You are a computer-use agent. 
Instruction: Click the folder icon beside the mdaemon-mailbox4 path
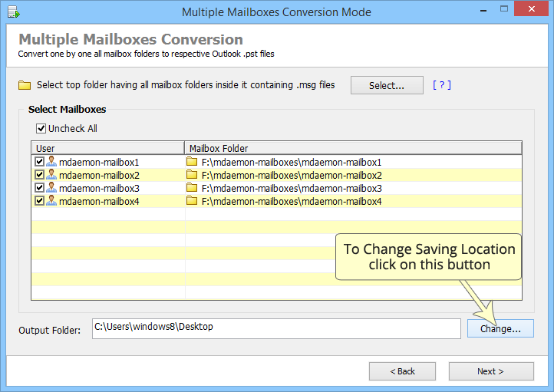point(192,200)
